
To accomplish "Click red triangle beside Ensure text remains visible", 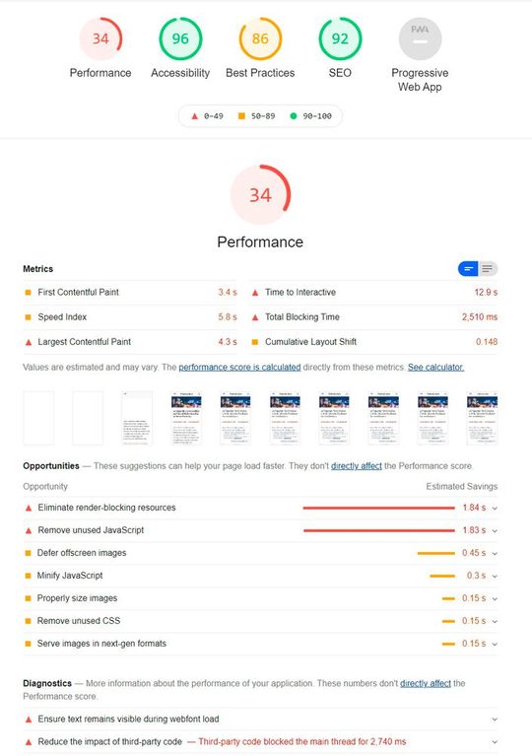I will 28,720.
